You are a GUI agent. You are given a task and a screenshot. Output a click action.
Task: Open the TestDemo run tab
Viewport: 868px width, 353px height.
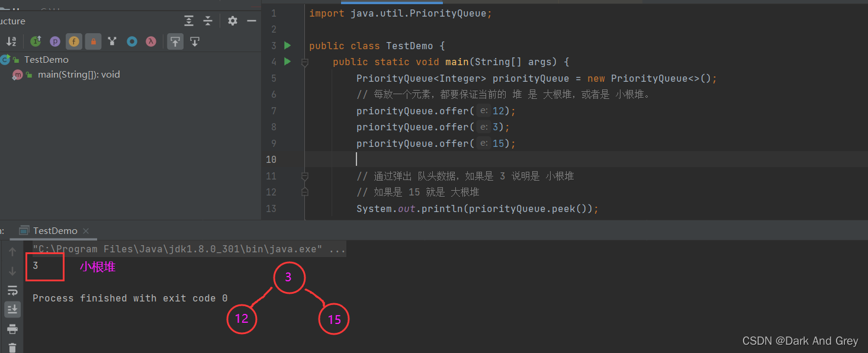(x=55, y=230)
